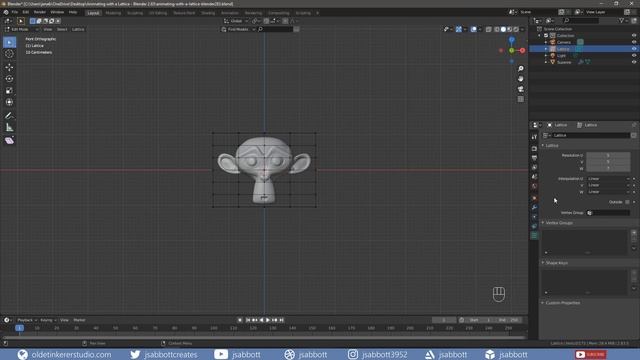
Task: Enable the Outside checkbox for lattice
Action: point(627,202)
